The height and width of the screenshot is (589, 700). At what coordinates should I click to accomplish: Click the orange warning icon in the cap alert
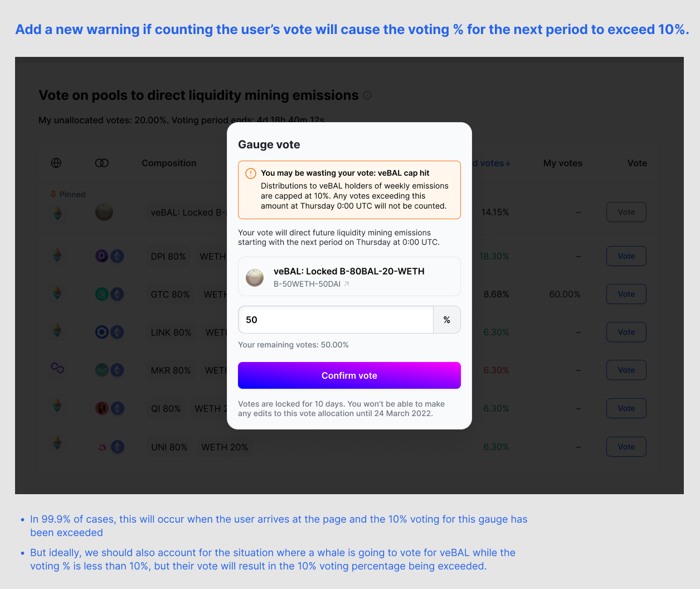click(250, 173)
